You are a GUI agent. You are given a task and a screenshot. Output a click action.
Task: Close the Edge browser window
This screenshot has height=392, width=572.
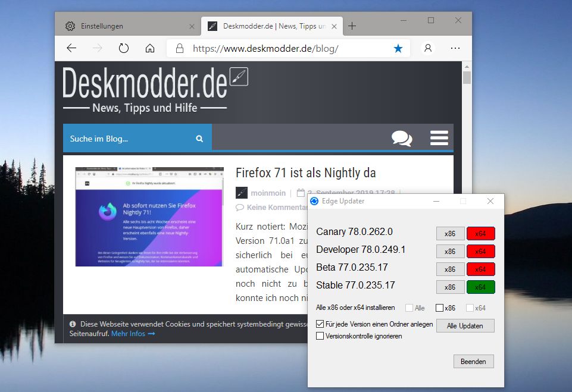[x=458, y=20]
